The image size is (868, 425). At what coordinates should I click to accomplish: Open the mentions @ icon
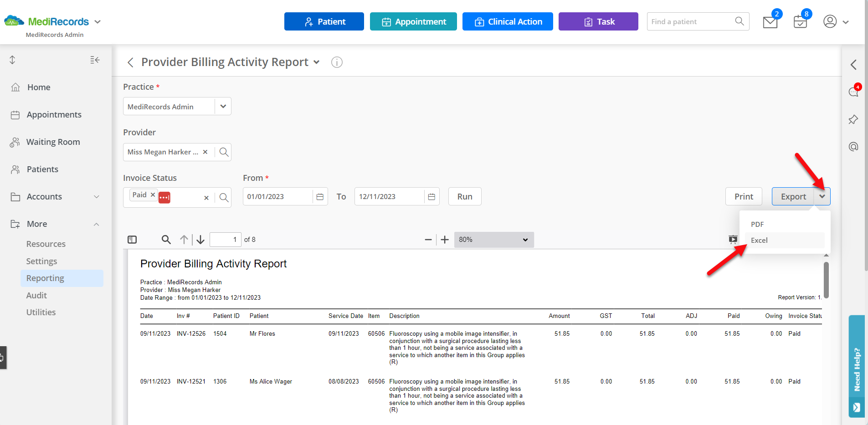click(x=853, y=147)
